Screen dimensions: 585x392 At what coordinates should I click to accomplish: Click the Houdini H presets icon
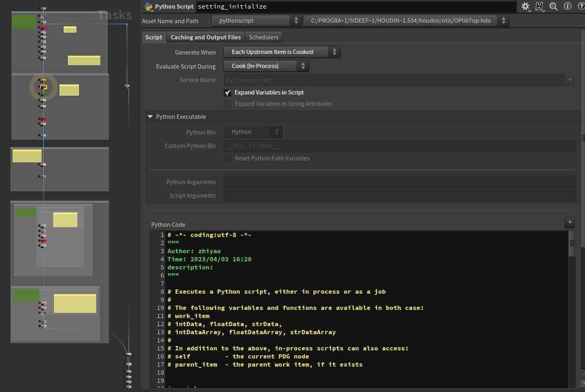tap(540, 6)
